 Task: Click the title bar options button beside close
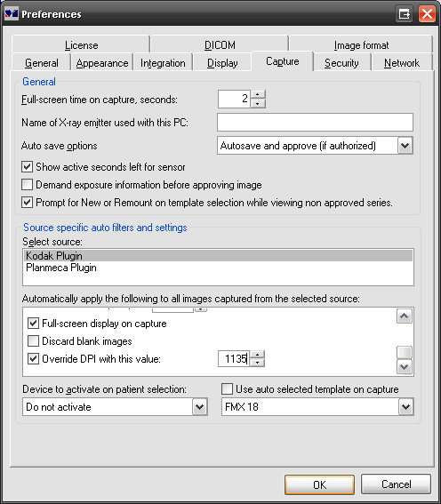click(x=404, y=14)
